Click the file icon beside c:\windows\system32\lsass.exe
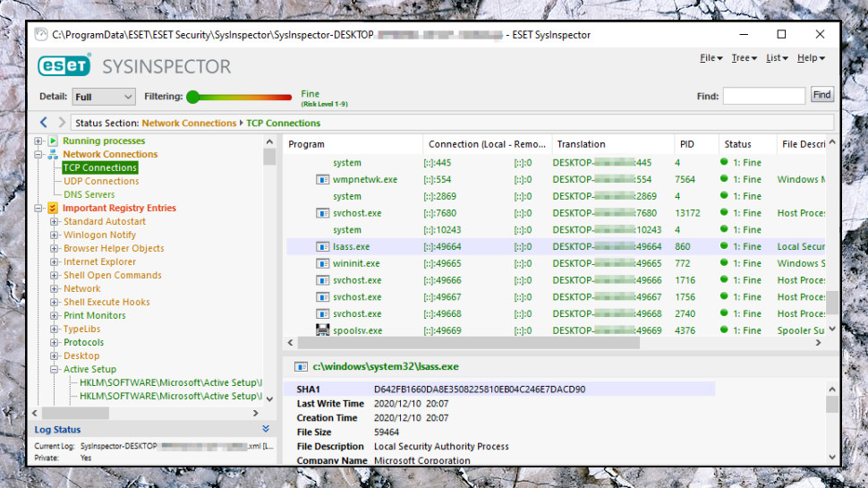The width and height of the screenshot is (868, 488). tap(301, 367)
